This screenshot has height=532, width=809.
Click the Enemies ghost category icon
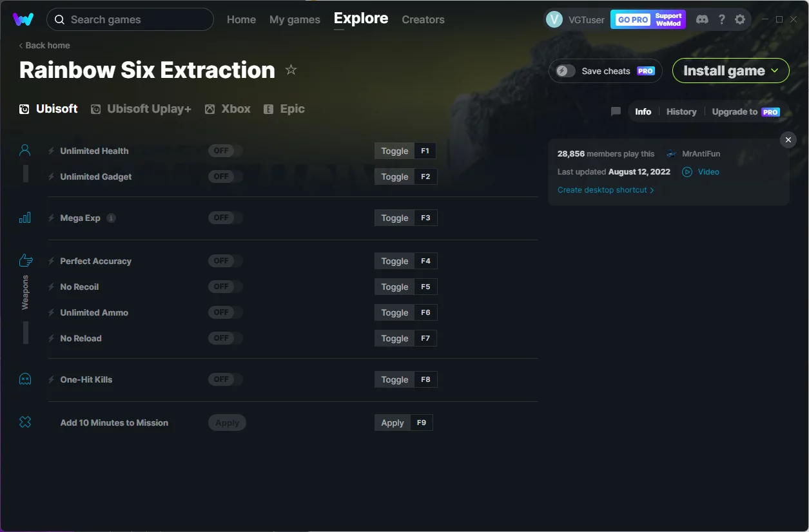pyautogui.click(x=25, y=379)
